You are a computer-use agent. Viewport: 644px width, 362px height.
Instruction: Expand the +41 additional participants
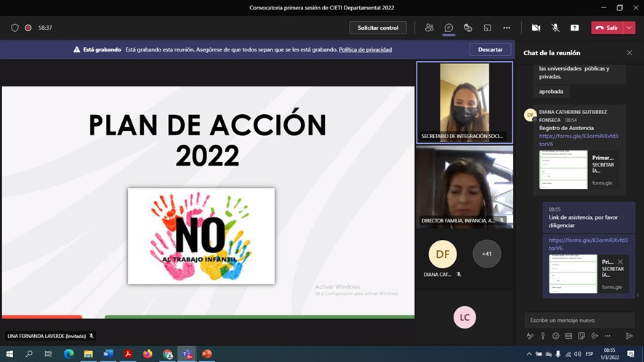(486, 254)
